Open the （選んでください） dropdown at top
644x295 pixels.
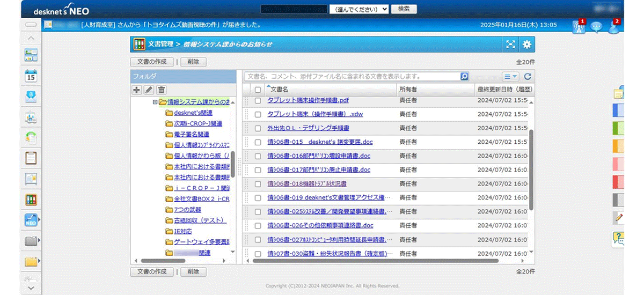[x=359, y=10]
